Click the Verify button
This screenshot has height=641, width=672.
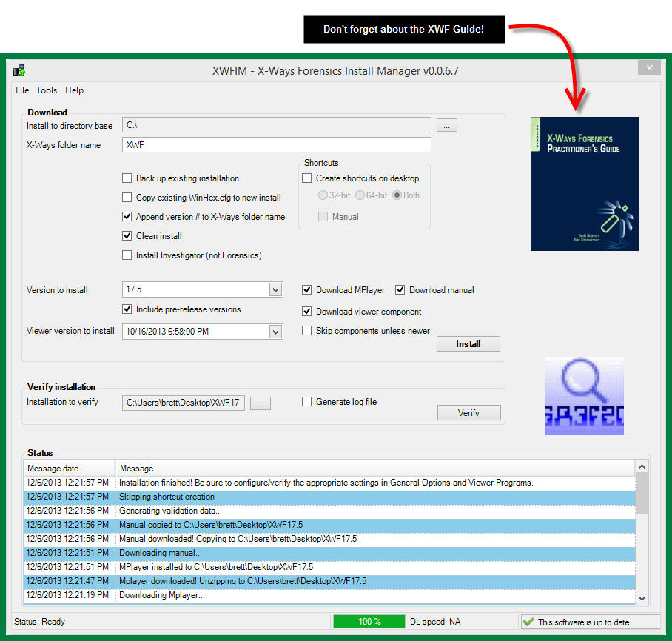point(468,412)
